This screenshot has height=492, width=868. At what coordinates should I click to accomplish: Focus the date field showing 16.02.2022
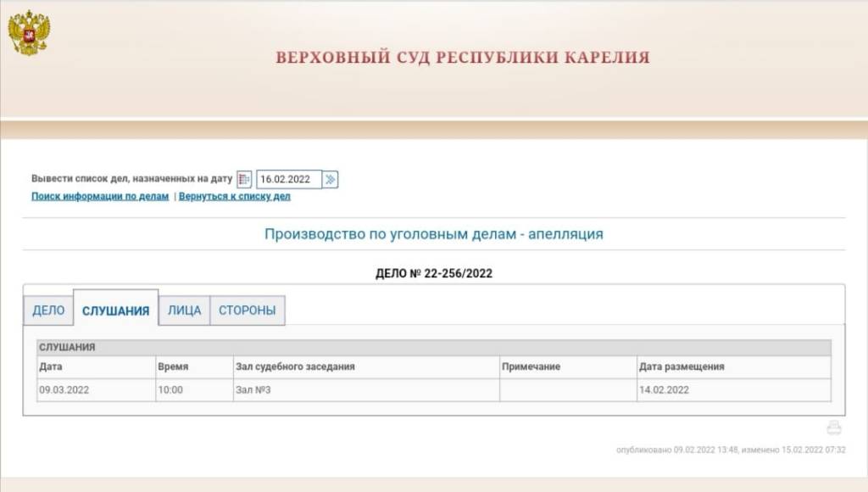(288, 179)
